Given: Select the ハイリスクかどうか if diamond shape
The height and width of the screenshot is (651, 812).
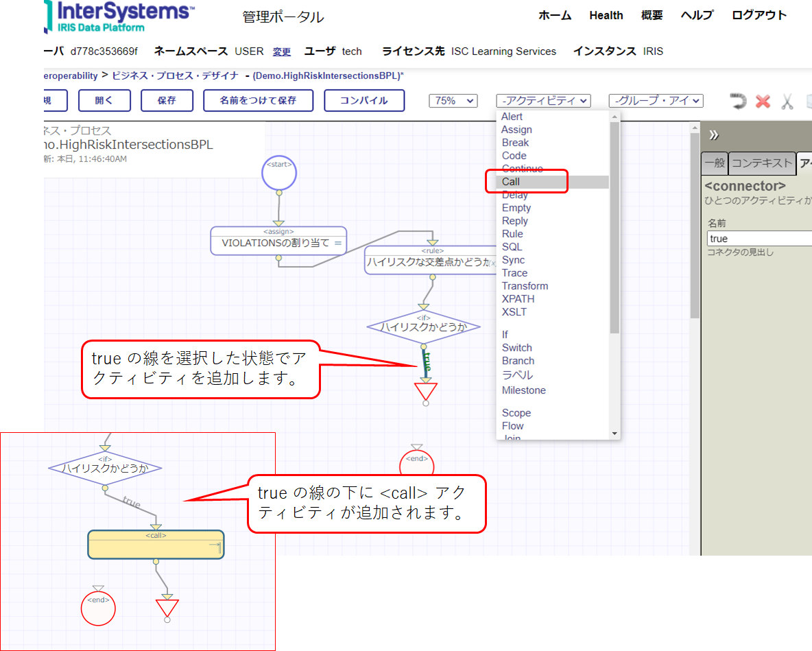Looking at the screenshot, I should coord(423,326).
